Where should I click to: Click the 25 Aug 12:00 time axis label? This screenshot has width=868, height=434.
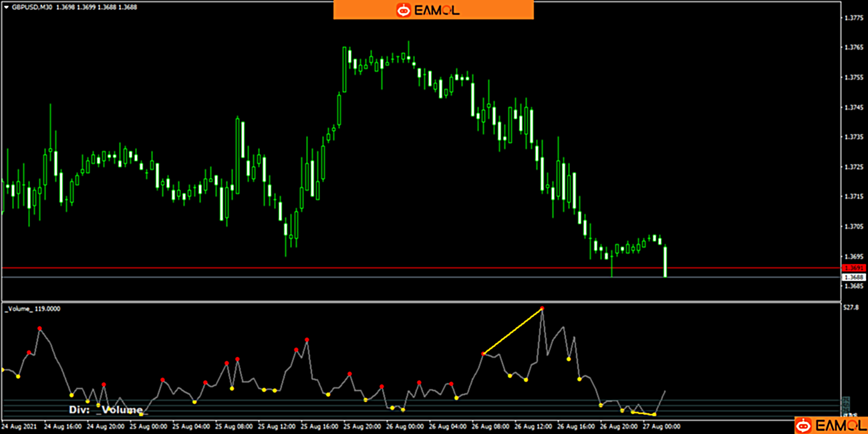point(277,426)
